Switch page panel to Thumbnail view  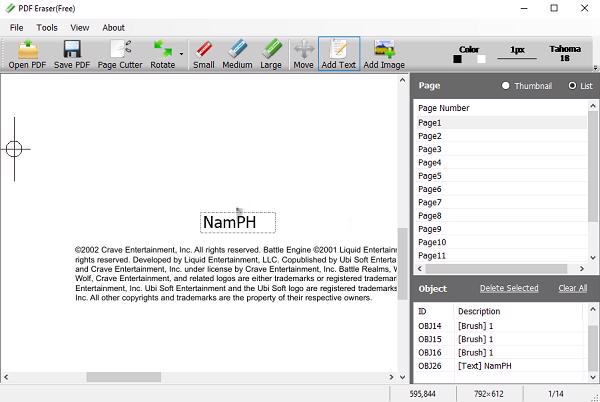click(506, 86)
